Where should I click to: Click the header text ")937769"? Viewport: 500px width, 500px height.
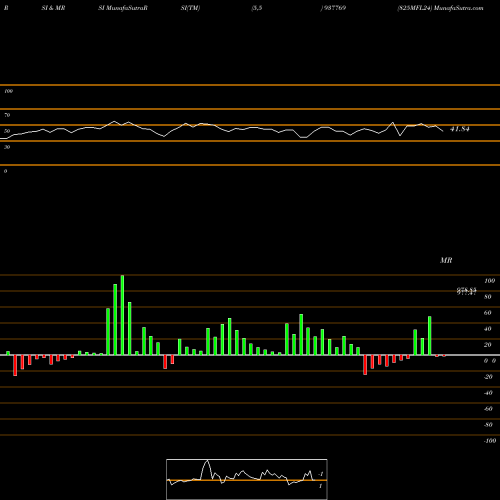click(333, 8)
